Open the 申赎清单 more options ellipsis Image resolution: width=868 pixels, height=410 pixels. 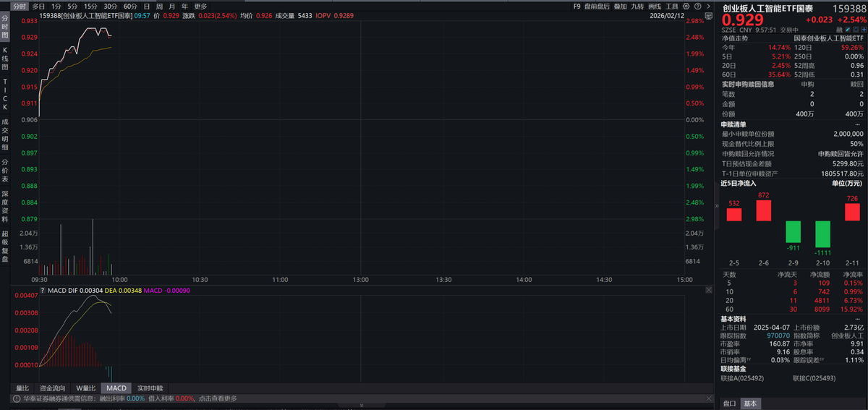[x=858, y=124]
